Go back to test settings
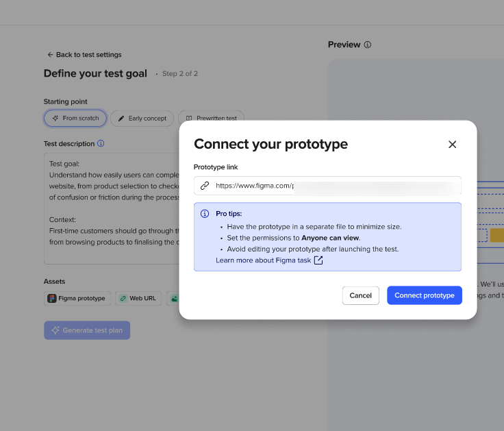 coord(88,55)
